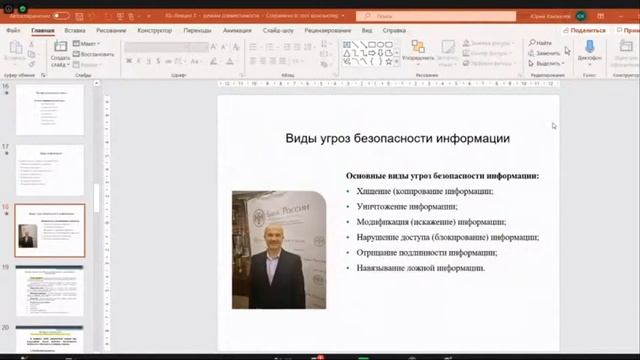Image resolution: width=640 pixels, height=360 pixels.
Task: Toggle strikethrough formatting
Action: click(168, 61)
